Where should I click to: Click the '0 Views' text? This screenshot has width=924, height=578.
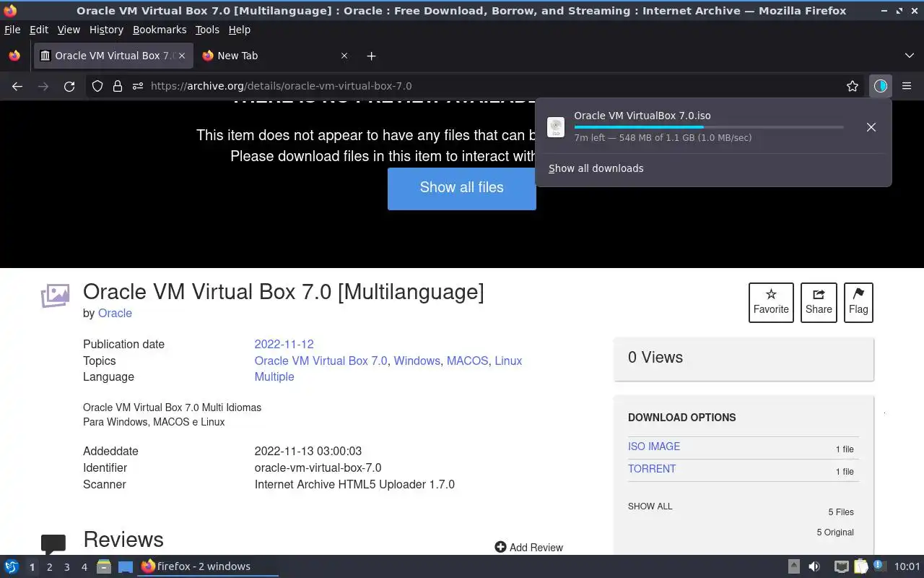click(x=655, y=358)
